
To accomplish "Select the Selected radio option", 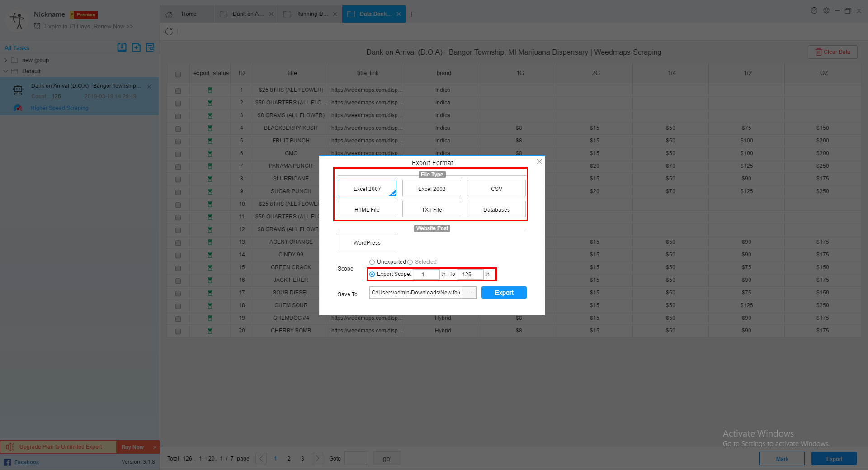I will pos(410,262).
